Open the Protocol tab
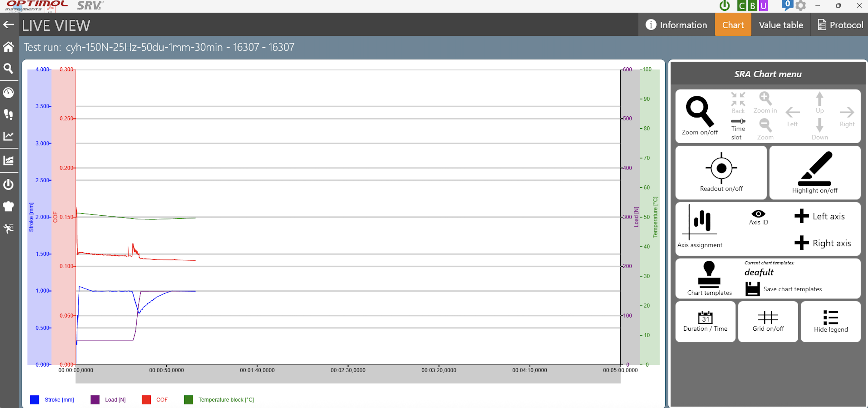 click(840, 25)
